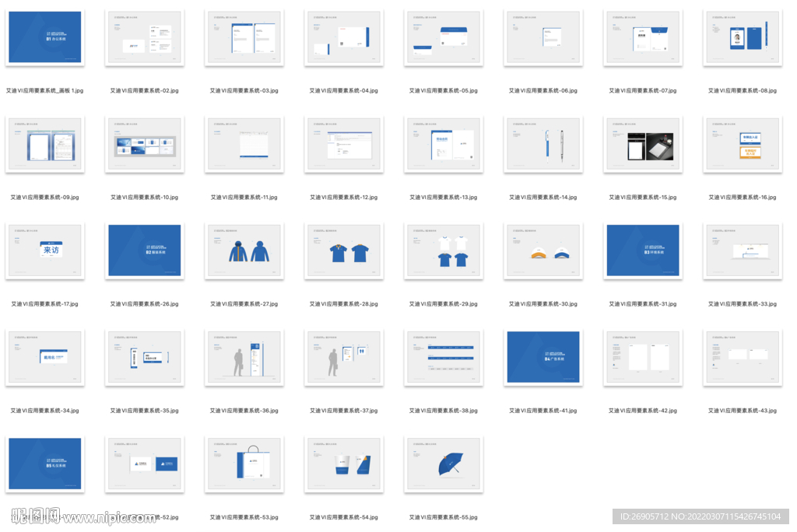Open the blue umbrella thumbnail -55.jpg
797x532 pixels.
pos(443,464)
